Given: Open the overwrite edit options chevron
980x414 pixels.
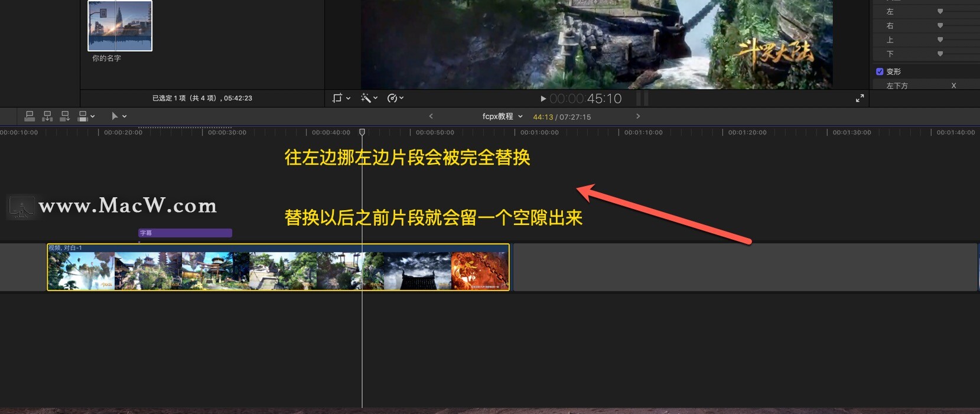Looking at the screenshot, I should (x=93, y=116).
